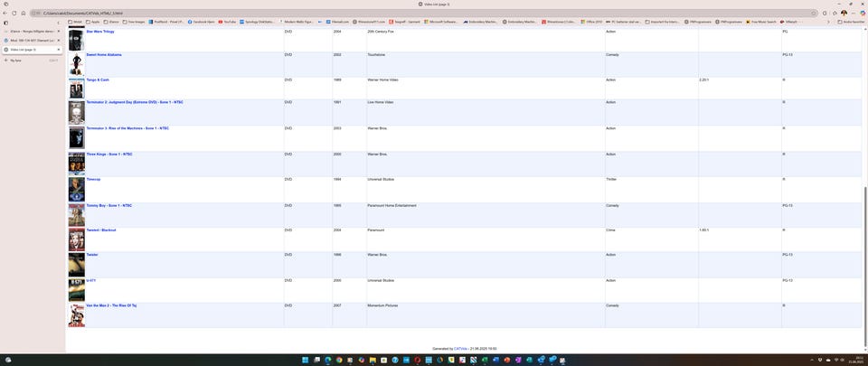Select the 20th Century Fox studio cell
Screen dimensions: 868x366
(486, 41)
